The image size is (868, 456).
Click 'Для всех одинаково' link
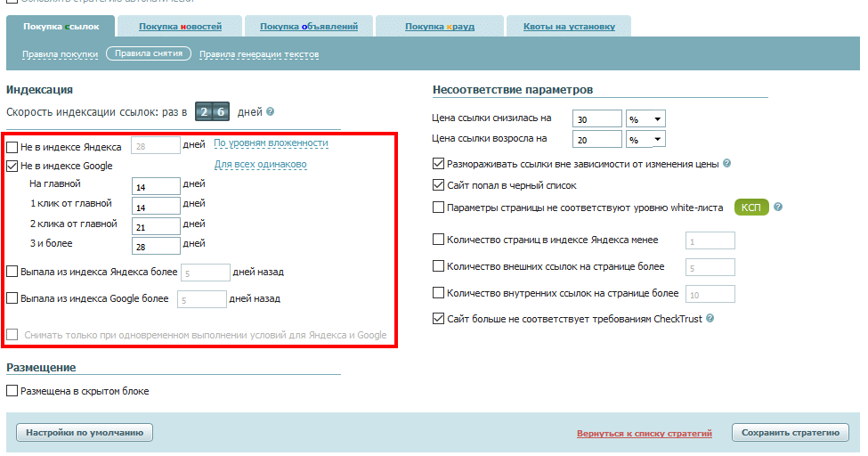click(261, 165)
